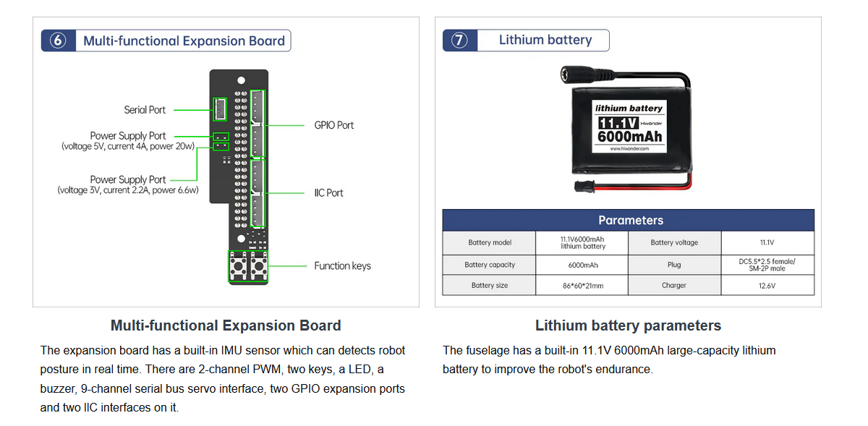
Task: Click the DC barrel jack connector
Action: (579, 74)
